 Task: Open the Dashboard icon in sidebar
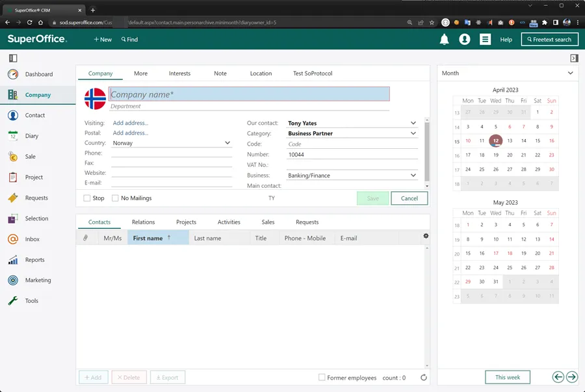tap(13, 74)
